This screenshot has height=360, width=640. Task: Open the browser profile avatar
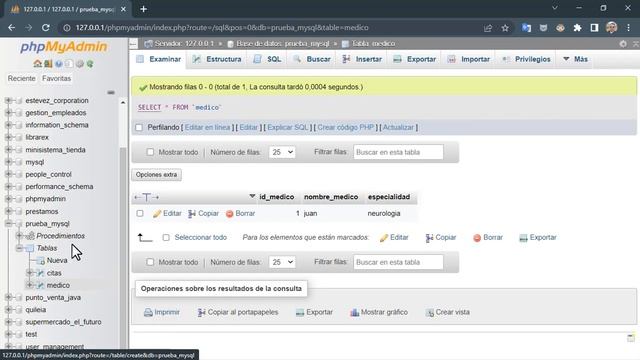[611, 28]
